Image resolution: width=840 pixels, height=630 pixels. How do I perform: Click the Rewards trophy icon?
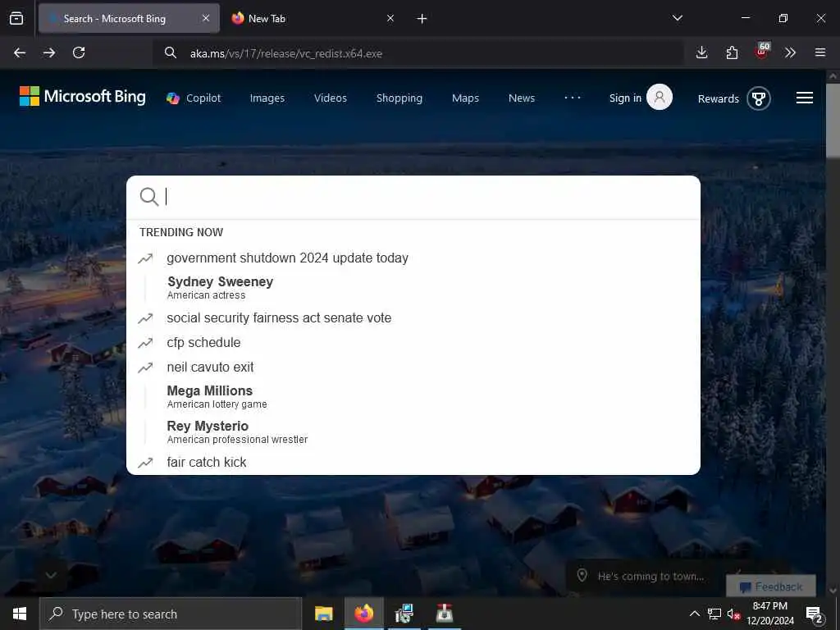pos(759,98)
